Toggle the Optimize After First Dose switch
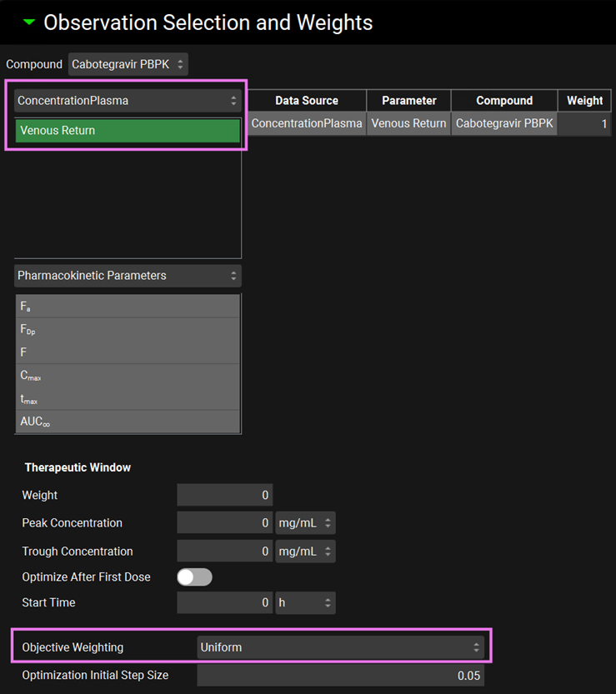616x694 pixels. tap(194, 577)
